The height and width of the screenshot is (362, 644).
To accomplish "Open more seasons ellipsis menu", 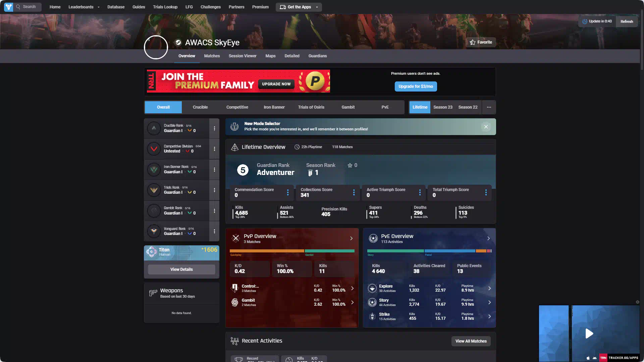I will [489, 107].
